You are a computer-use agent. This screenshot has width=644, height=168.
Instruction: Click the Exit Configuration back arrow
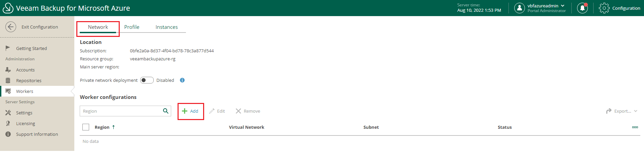[x=11, y=27]
